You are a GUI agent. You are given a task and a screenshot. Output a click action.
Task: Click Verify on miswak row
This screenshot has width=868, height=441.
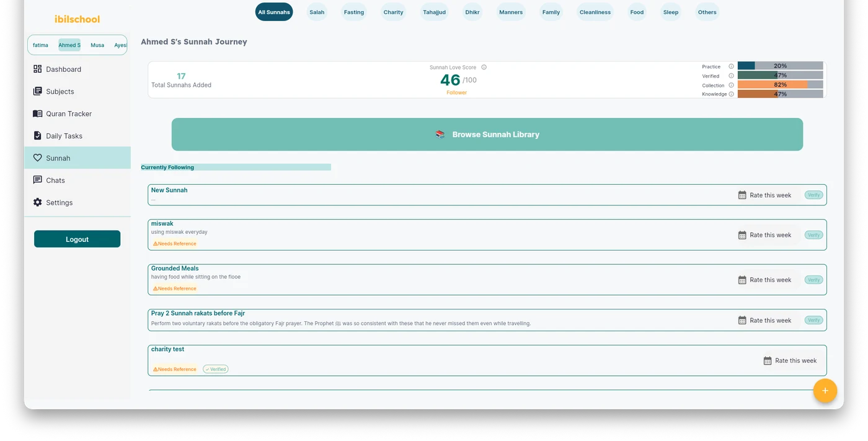coord(814,235)
